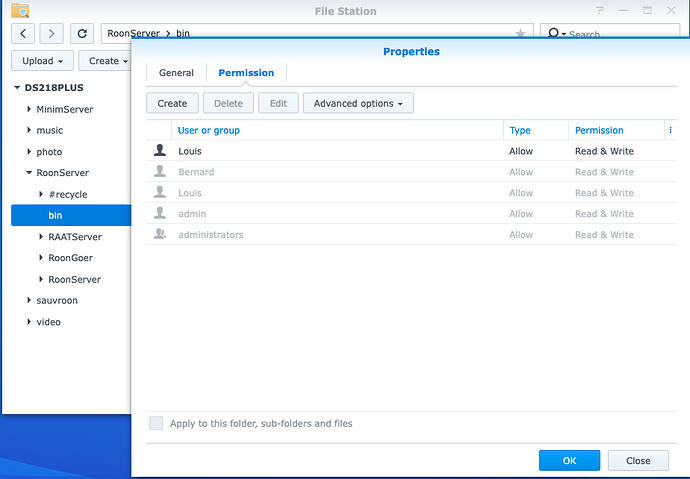Expand the MinimServer folder arrow
Image resolution: width=690 pixels, height=479 pixels.
[x=29, y=109]
